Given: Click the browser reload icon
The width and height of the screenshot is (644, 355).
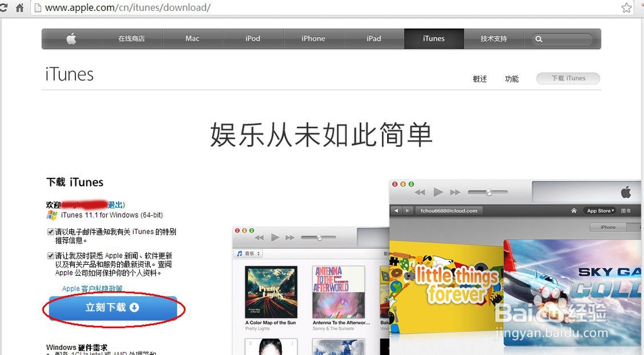Looking at the screenshot, I should (x=3, y=7).
